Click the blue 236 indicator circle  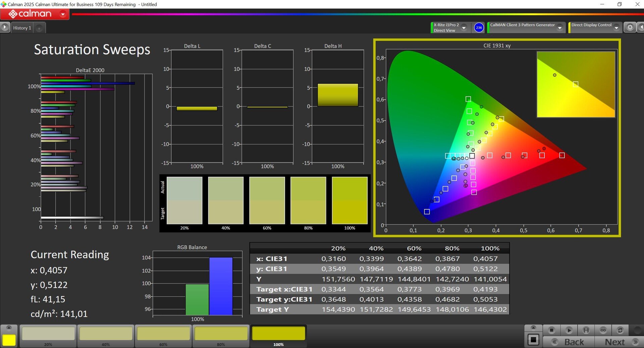point(479,27)
